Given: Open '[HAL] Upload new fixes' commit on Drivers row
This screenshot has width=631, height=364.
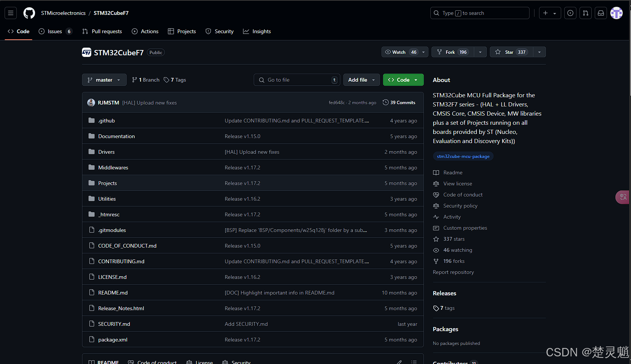Looking at the screenshot, I should tap(252, 152).
